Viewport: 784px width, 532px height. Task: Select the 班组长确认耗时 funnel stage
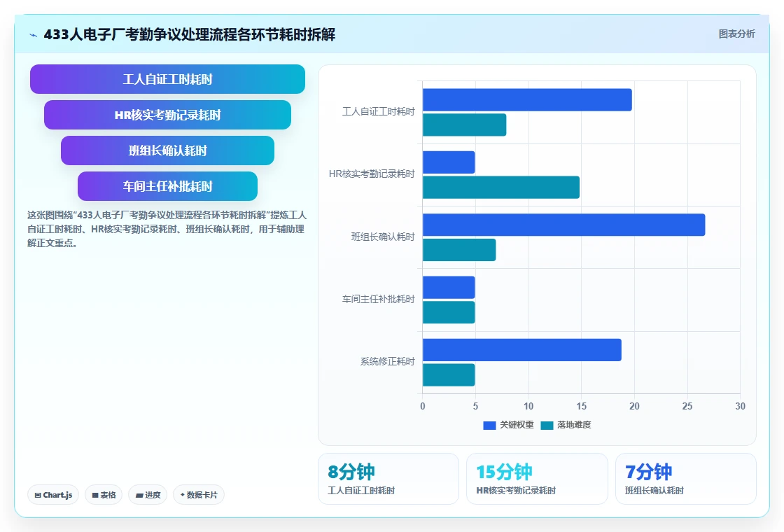(x=167, y=150)
